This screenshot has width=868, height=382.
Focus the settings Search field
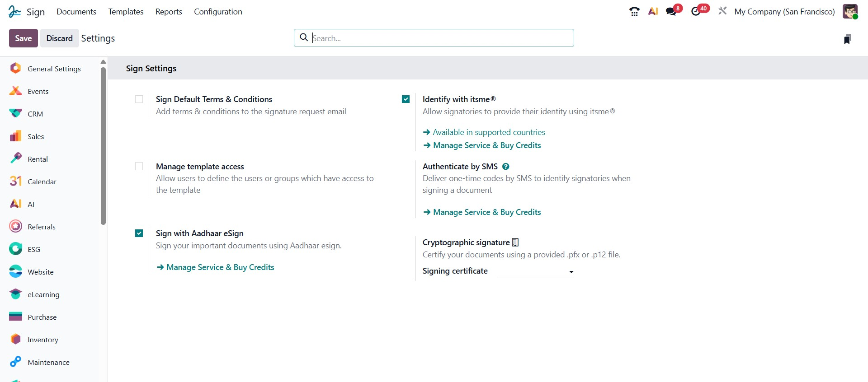pyautogui.click(x=441, y=38)
